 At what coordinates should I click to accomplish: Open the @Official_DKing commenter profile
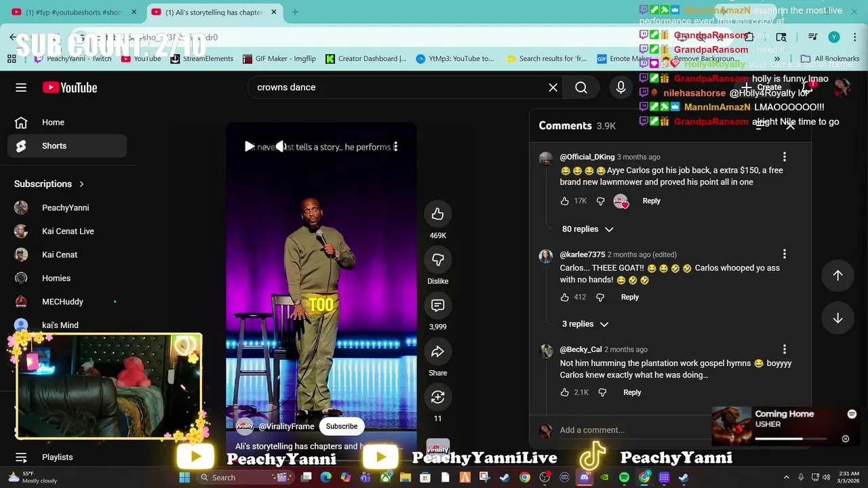click(x=587, y=157)
